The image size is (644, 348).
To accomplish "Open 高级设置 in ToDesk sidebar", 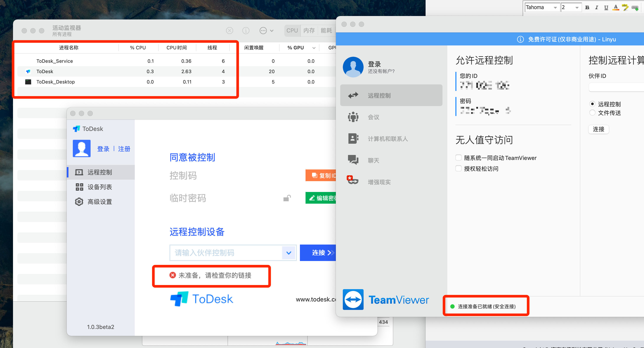I will coord(101,201).
